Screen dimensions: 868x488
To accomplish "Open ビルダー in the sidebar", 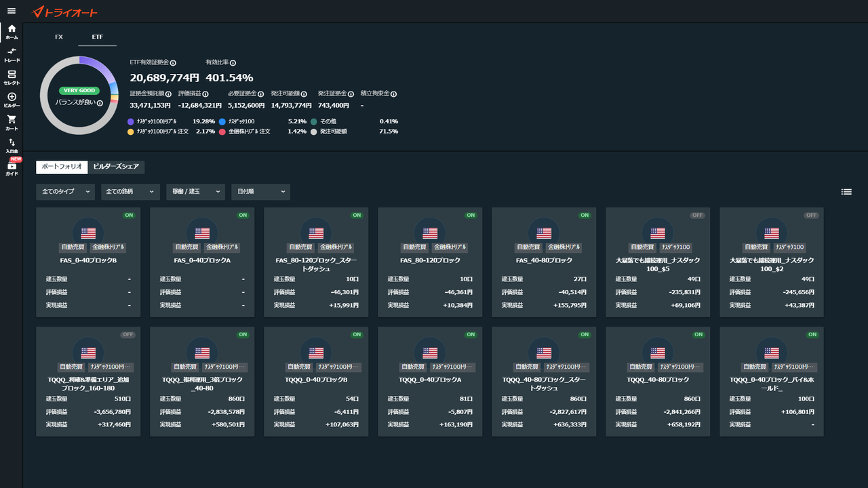I will [12, 100].
